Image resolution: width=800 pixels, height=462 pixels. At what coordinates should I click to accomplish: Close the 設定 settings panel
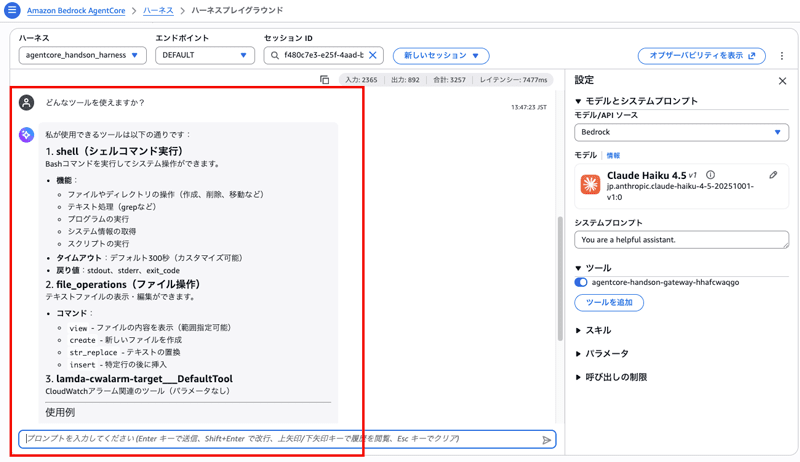tap(782, 81)
